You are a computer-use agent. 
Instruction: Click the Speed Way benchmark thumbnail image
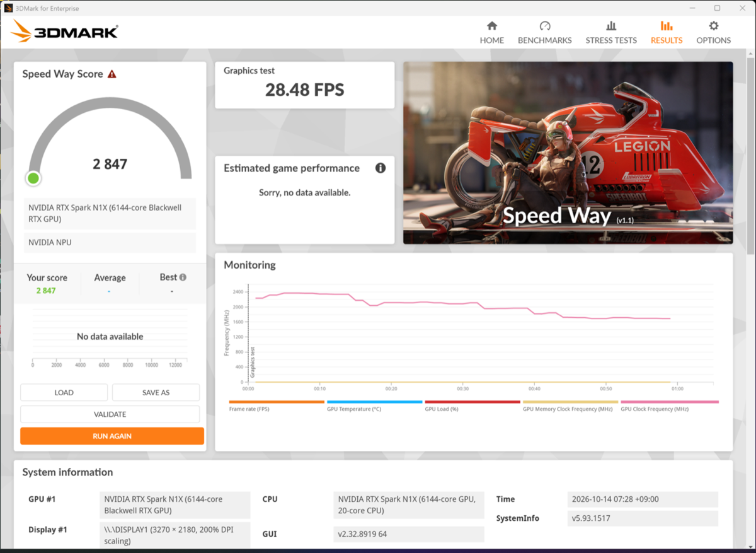(568, 153)
